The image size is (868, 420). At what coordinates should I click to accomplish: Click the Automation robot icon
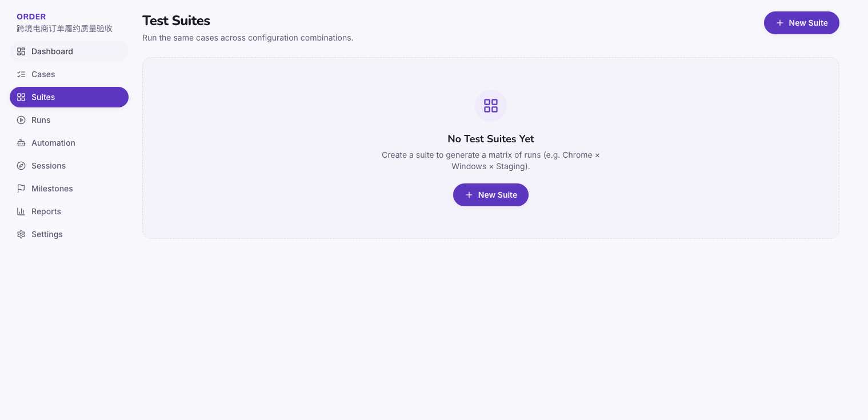21,143
